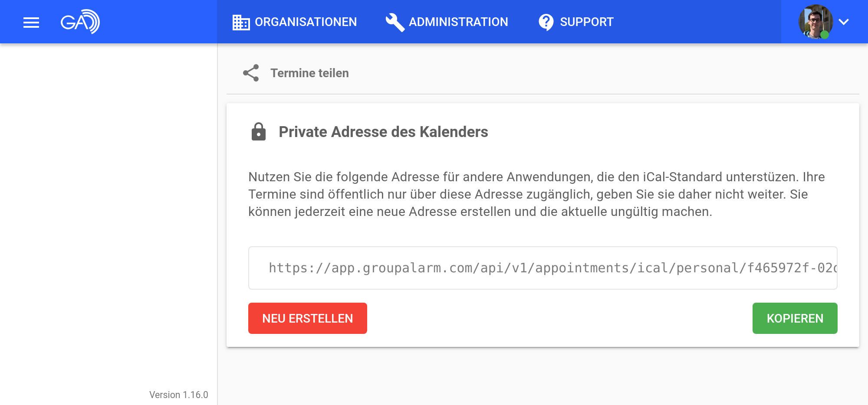The image size is (868, 405).
Task: Open the Administration menu label
Action: [x=458, y=22]
